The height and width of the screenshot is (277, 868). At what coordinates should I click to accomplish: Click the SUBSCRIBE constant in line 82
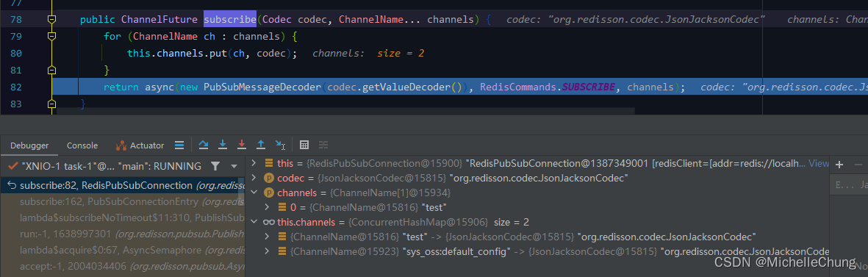pos(588,87)
